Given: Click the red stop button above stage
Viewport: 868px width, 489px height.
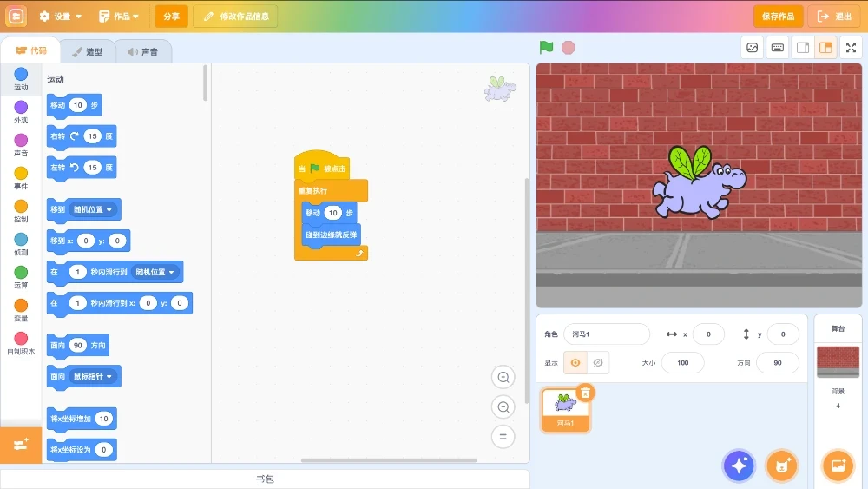Looking at the screenshot, I should pos(568,48).
